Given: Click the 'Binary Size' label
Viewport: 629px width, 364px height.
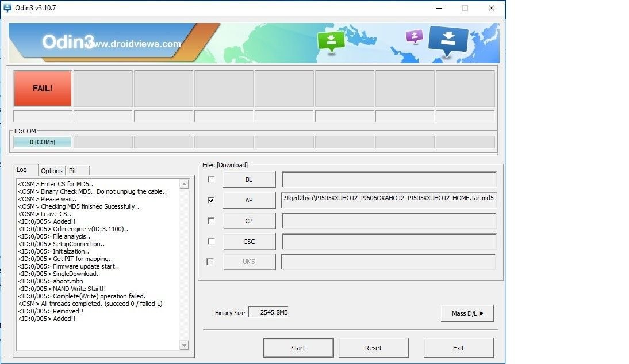Looking at the screenshot, I should 230,313.
